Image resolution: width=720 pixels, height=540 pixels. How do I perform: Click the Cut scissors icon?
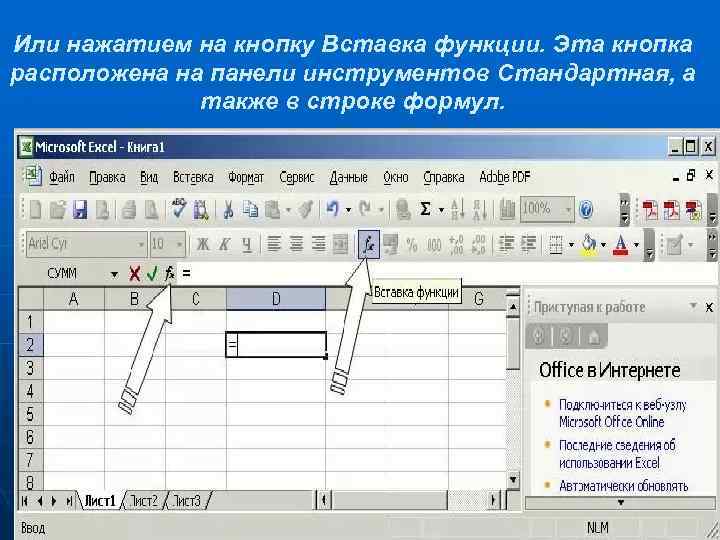(x=228, y=210)
